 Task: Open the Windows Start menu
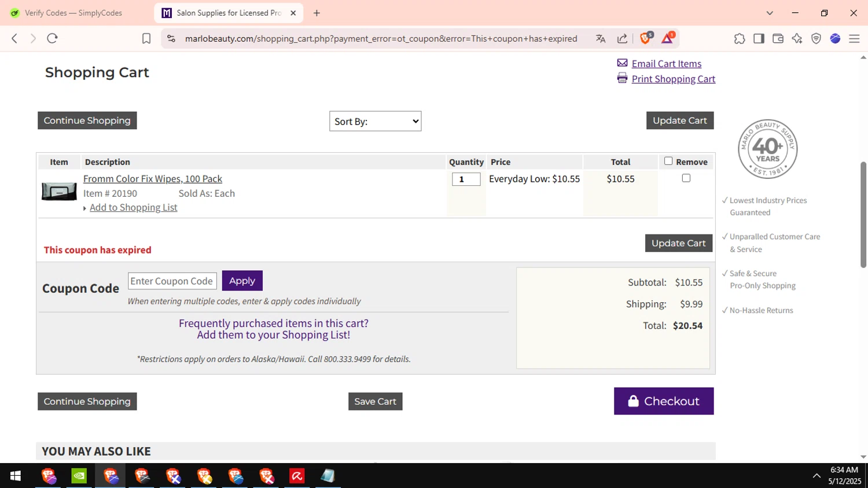16,476
